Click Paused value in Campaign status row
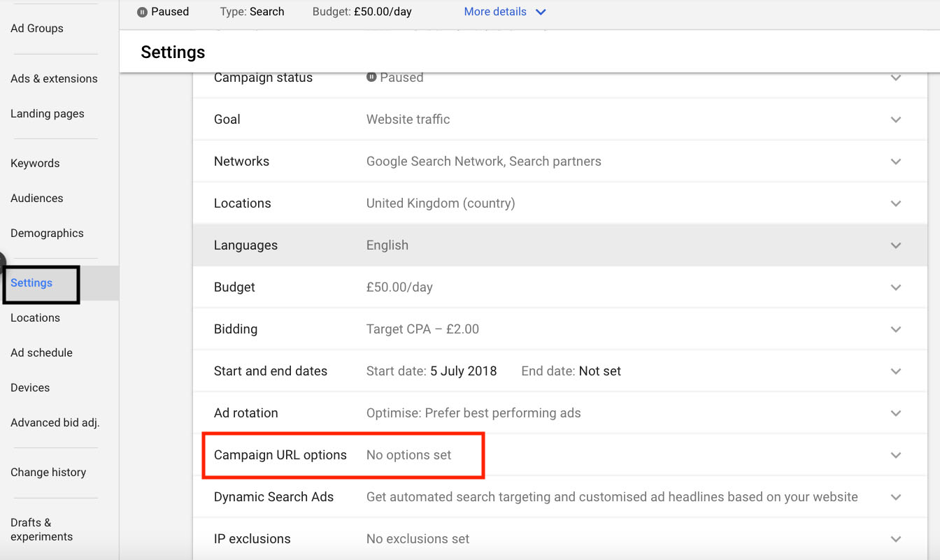Viewport: 940px width, 560px height. (x=401, y=78)
